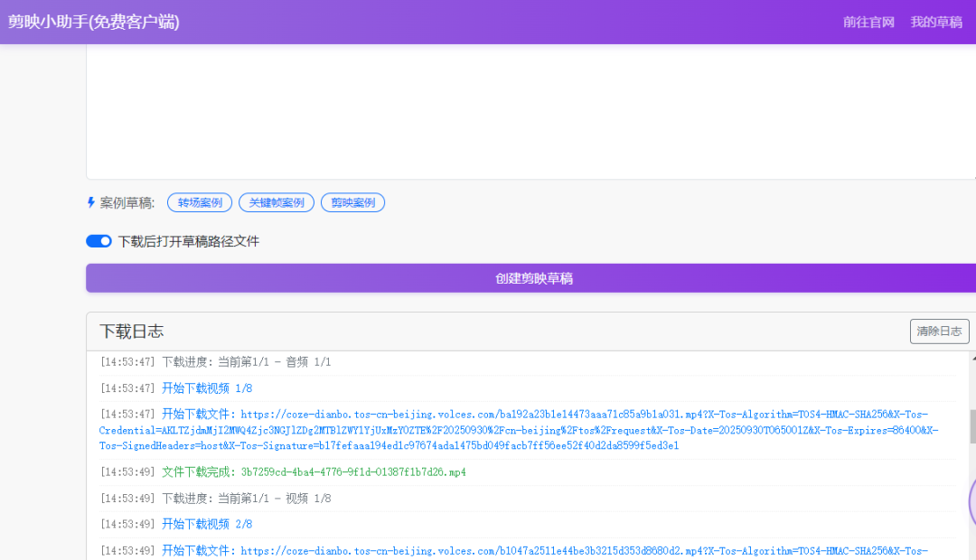Viewport: 976px width, 560px height.
Task: Click log line 开始下载视频 1/8
Action: click(207, 388)
